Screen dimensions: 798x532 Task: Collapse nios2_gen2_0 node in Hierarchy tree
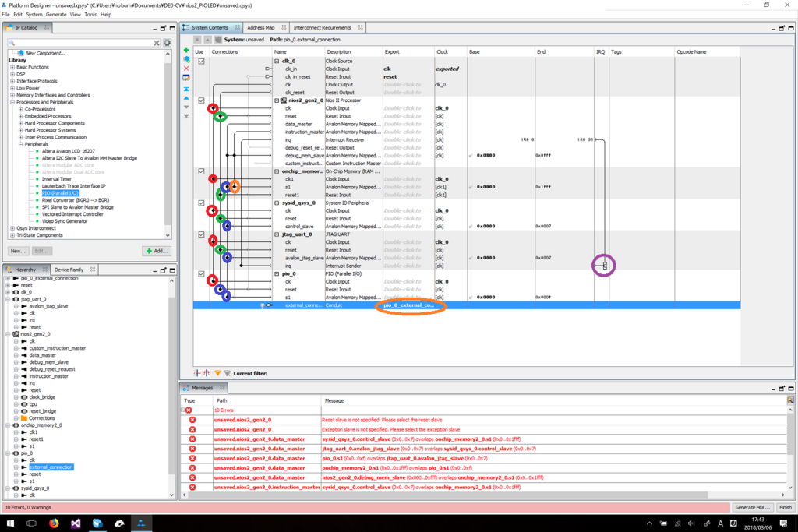point(8,334)
